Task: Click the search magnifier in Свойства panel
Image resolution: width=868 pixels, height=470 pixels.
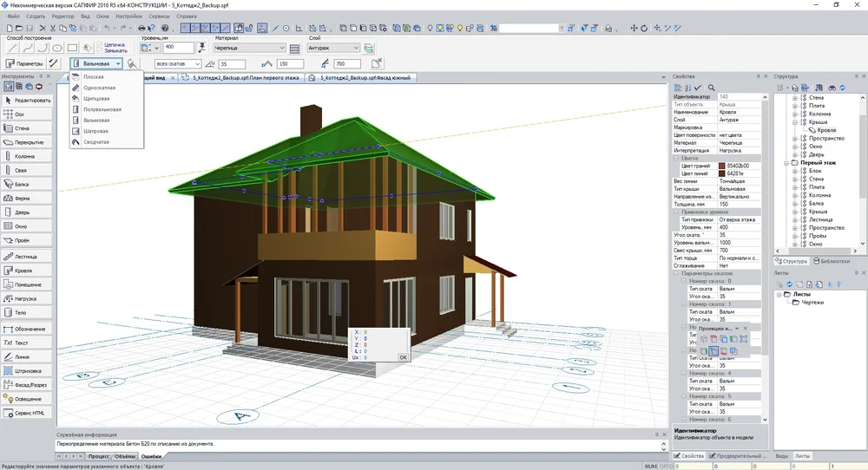Action: [712, 88]
